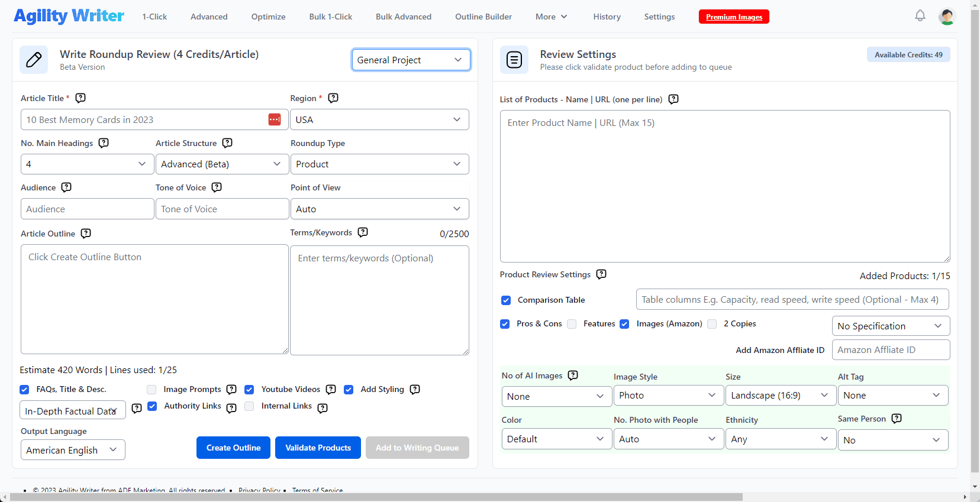
Task: Open Point of View Auto dropdown
Action: coord(379,209)
